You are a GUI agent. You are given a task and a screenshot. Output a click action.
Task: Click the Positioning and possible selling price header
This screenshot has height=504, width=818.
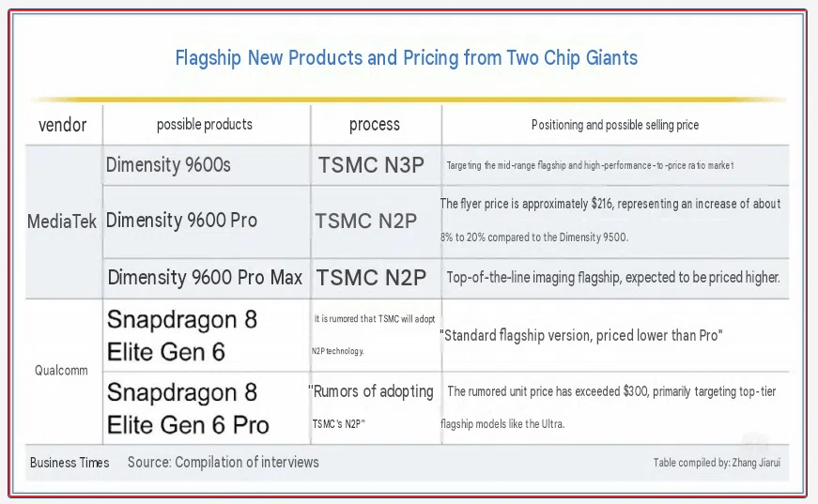(615, 125)
